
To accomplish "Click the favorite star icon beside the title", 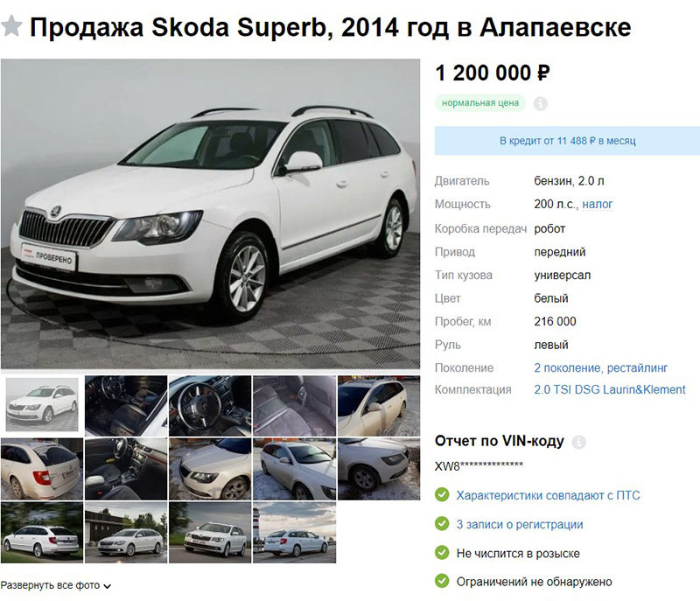I will [x=11, y=26].
